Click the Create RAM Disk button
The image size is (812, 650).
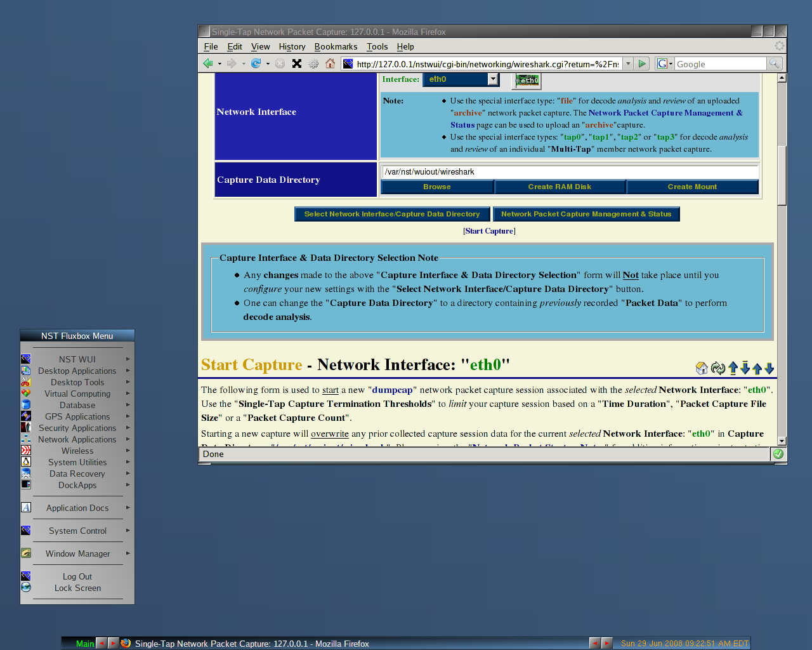(x=560, y=187)
